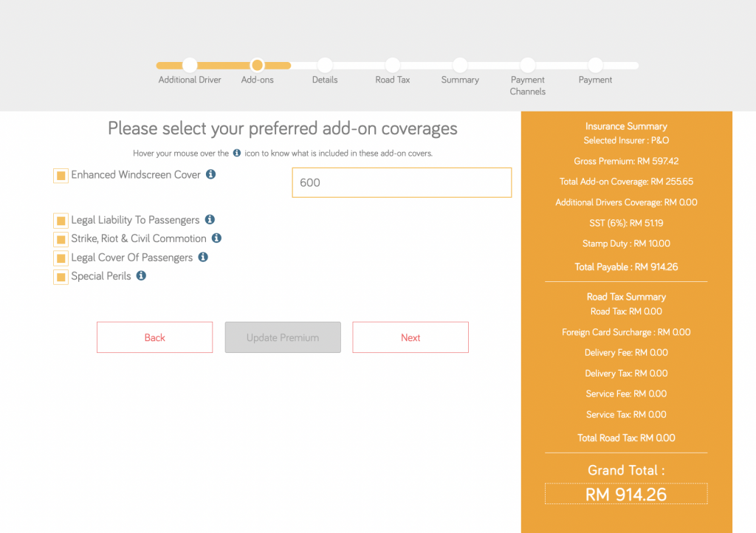Click info icon next to Strike, Riot & Civil Commotion
The width and height of the screenshot is (756, 533).
point(216,238)
